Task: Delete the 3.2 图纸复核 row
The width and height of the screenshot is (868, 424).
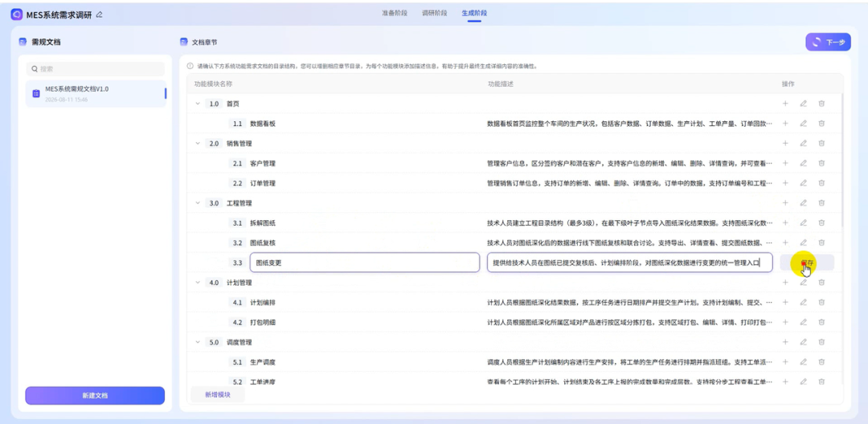Action: [821, 243]
